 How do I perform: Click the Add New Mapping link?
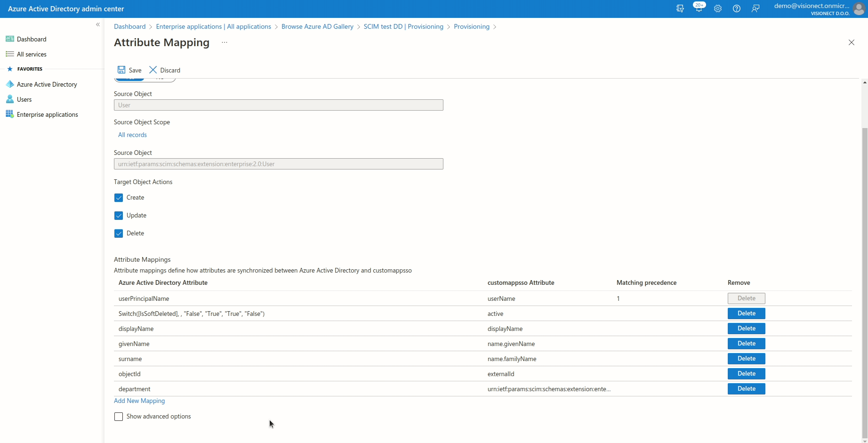[x=139, y=401]
